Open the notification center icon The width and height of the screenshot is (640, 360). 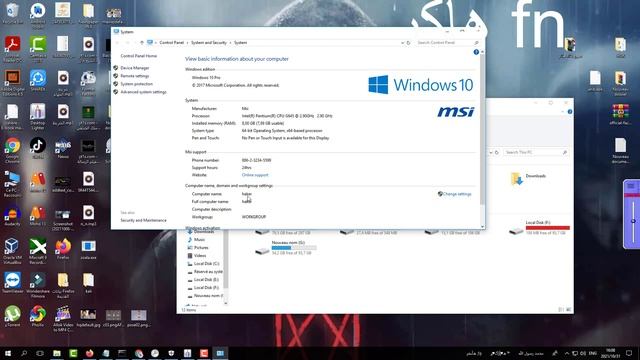pos(629,353)
